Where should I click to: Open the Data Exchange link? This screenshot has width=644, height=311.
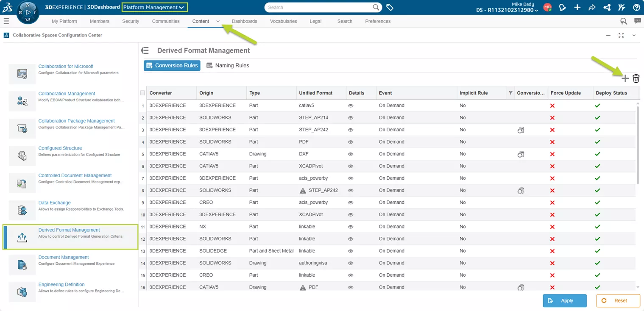point(54,203)
